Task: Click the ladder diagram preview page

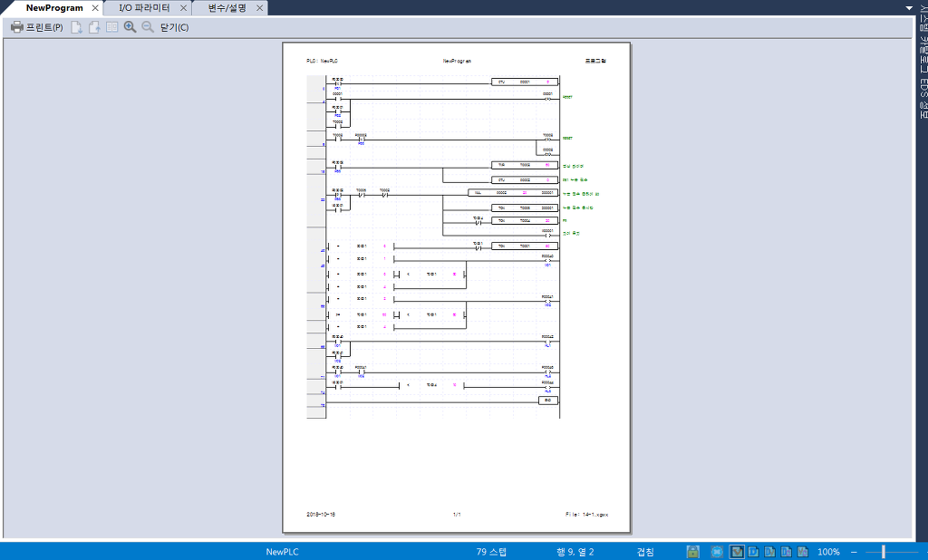Action: pos(457,287)
